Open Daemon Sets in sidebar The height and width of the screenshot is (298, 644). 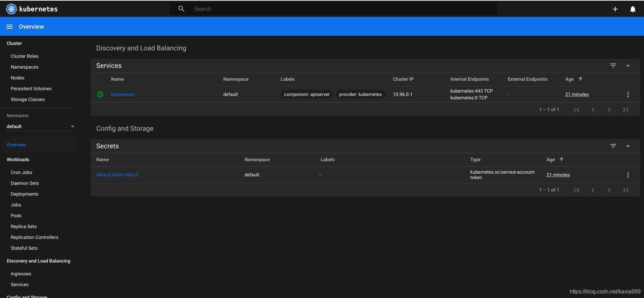[x=25, y=183]
